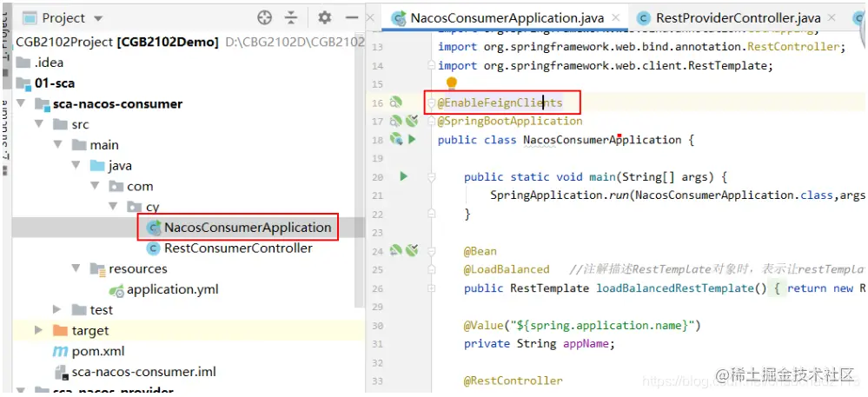The image size is (868, 397).
Task: Collapse the sca-nacos-consumer module
Action: tap(21, 103)
